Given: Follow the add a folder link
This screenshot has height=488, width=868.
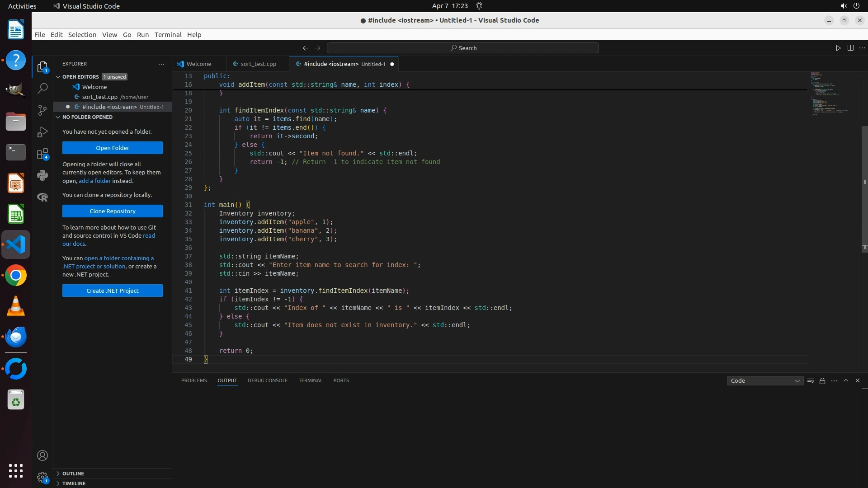Looking at the screenshot, I should [94, 181].
